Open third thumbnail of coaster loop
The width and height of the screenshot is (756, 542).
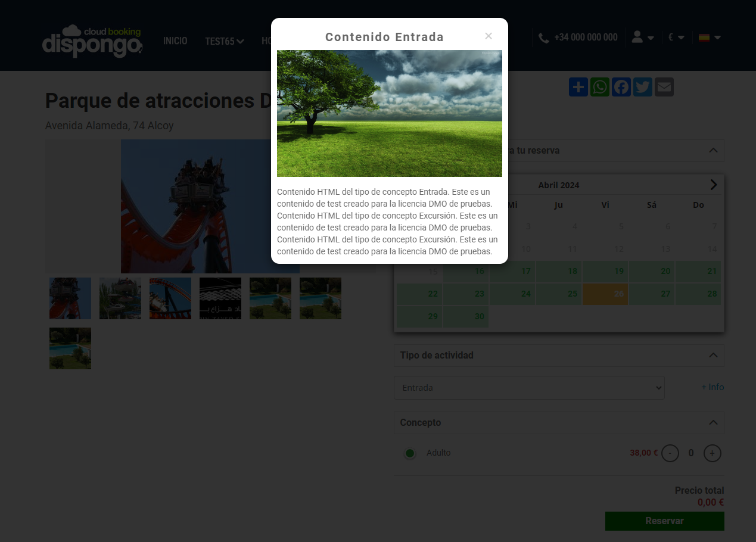[x=170, y=298]
